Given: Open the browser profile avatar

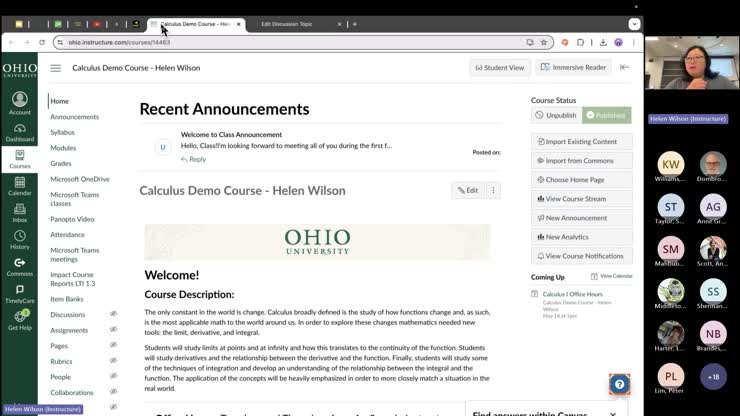Looking at the screenshot, I should pyautogui.click(x=618, y=42).
